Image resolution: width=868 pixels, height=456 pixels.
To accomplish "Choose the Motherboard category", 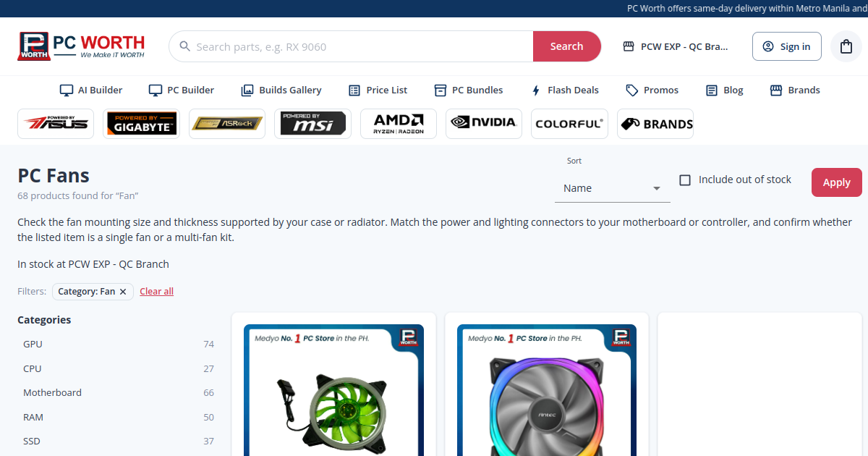I will [119, 393].
